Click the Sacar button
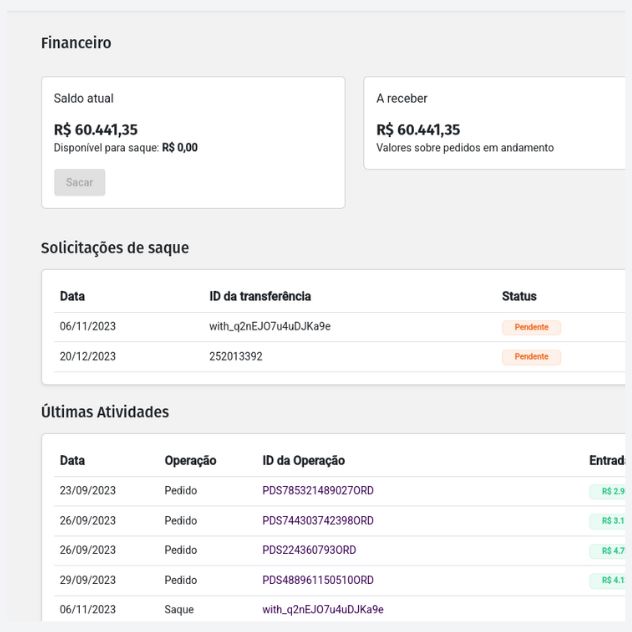The width and height of the screenshot is (632, 632). pyautogui.click(x=79, y=182)
